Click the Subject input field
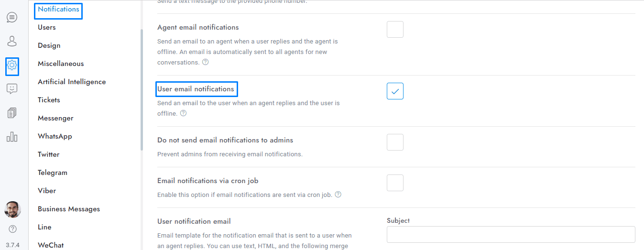The height and width of the screenshot is (250, 644). pyautogui.click(x=511, y=235)
